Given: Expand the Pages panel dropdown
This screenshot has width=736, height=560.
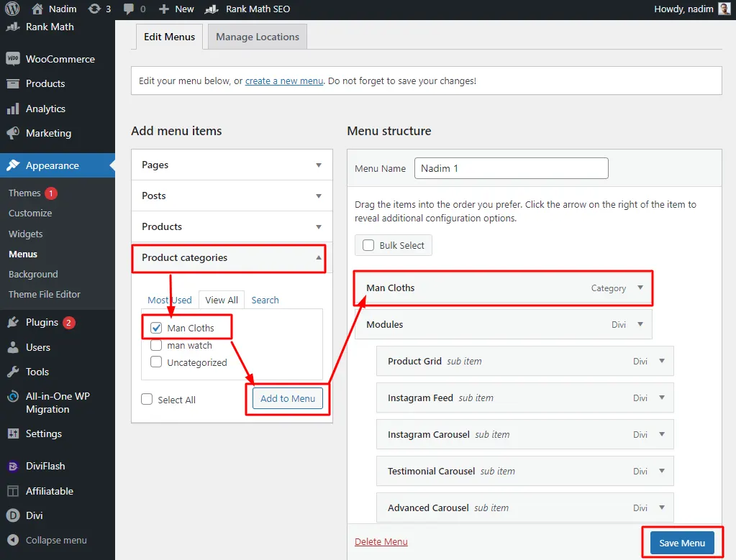Looking at the screenshot, I should click(319, 165).
